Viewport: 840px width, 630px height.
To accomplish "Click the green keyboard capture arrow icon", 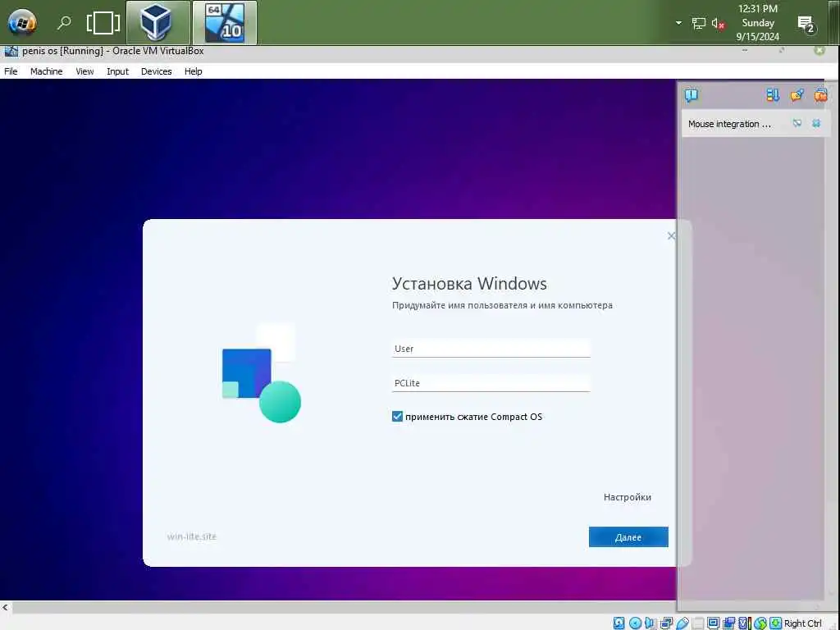I will click(x=775, y=623).
